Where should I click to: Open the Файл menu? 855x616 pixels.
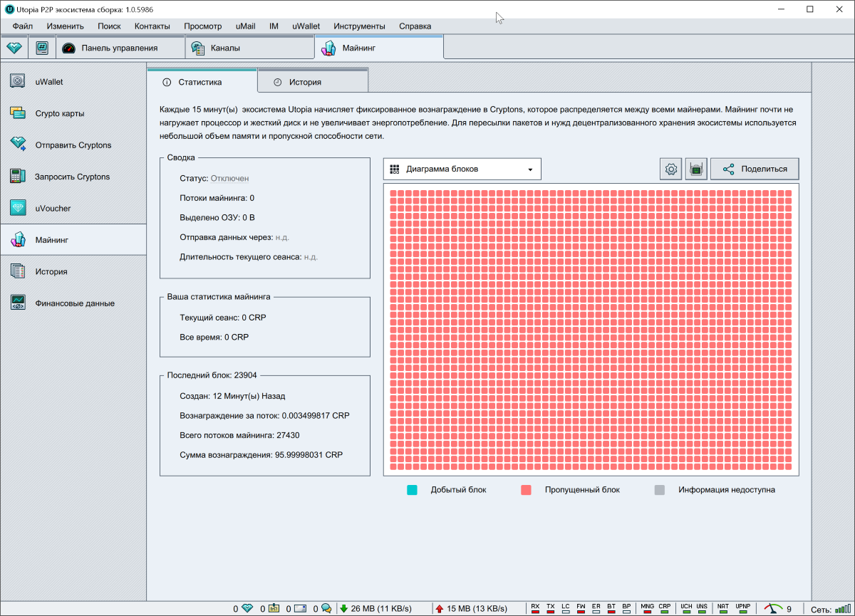coord(23,26)
